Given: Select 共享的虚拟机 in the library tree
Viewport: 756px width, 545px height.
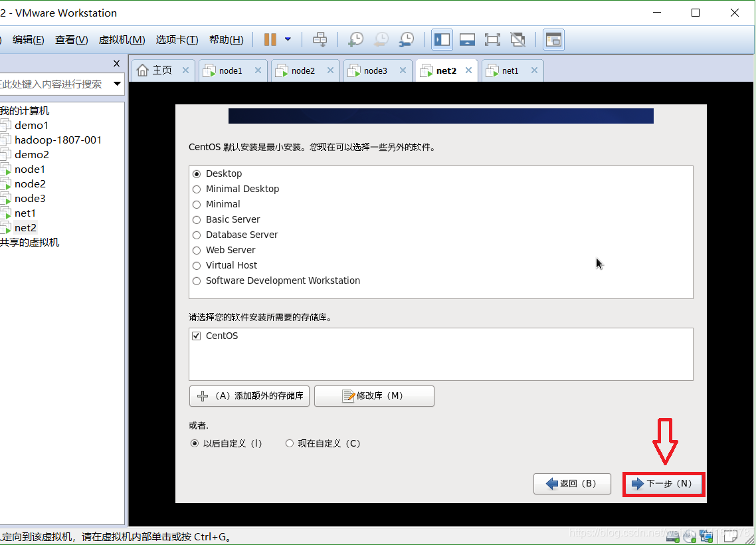Looking at the screenshot, I should tap(29, 242).
